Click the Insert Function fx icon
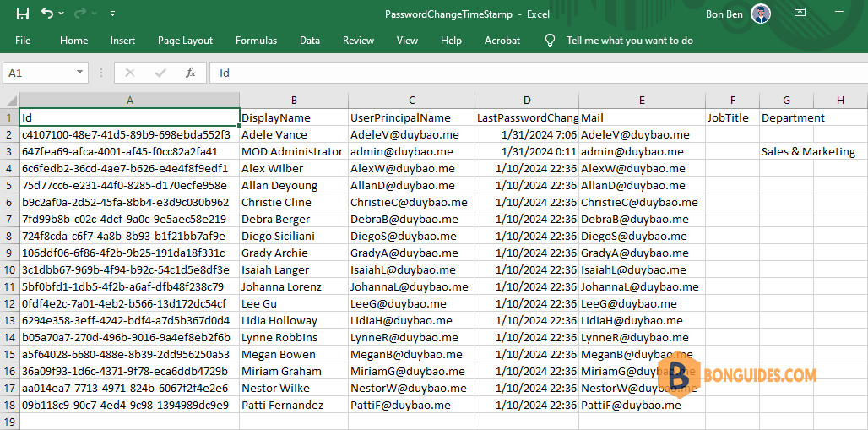This screenshot has width=868, height=430. (191, 73)
